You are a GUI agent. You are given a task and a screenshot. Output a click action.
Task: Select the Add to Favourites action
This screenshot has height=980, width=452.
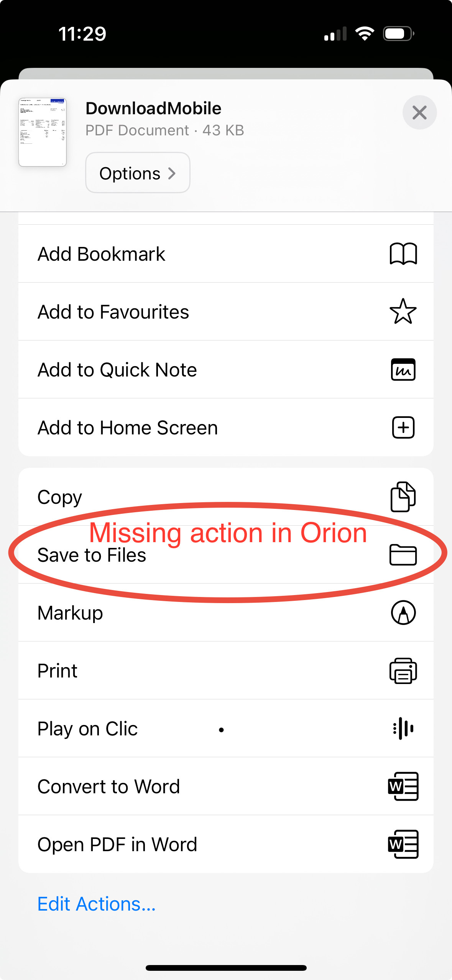(113, 312)
